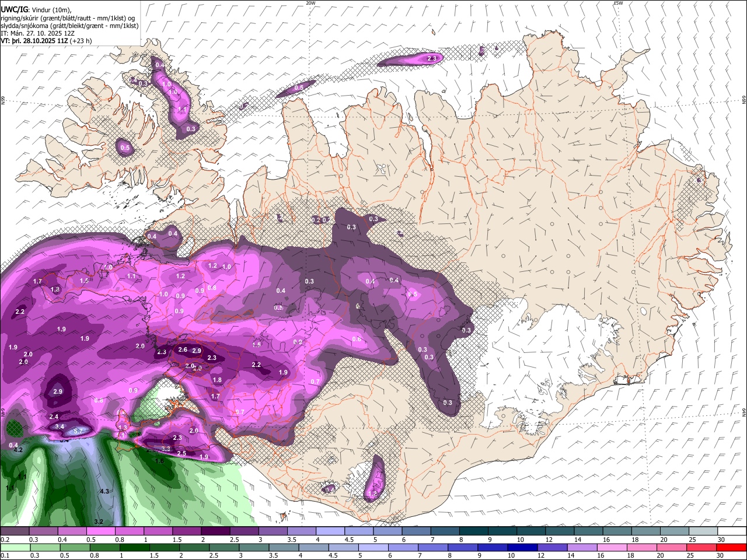
Task: Click the '4.3' rain value on the map
Action: [104, 492]
